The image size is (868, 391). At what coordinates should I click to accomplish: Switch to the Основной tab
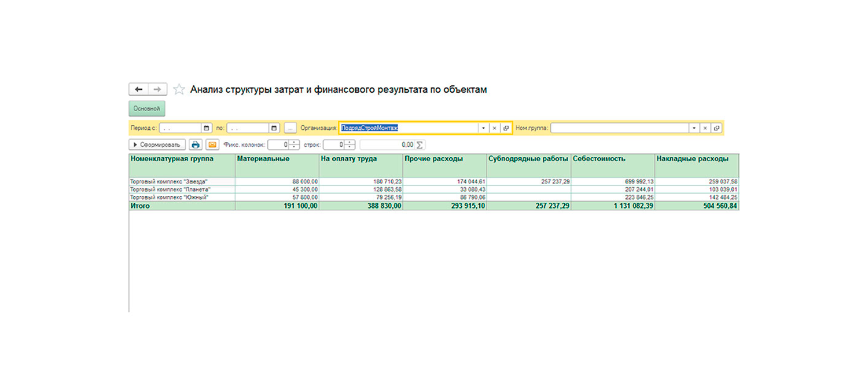pyautogui.click(x=147, y=108)
